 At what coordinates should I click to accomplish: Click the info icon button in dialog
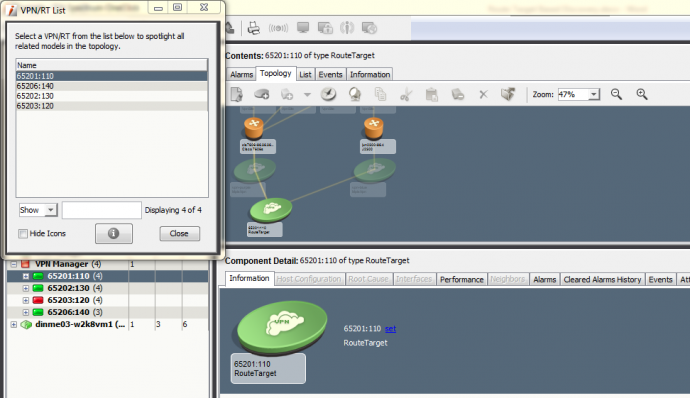click(114, 233)
